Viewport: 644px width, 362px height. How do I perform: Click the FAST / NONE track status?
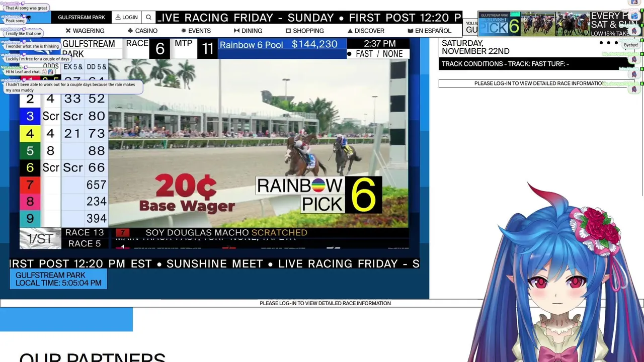(379, 54)
